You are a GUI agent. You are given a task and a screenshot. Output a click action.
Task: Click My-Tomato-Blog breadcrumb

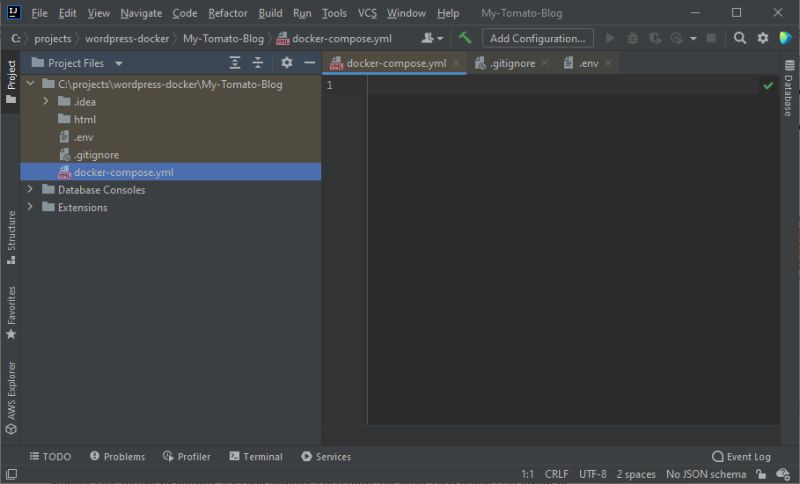pyautogui.click(x=223, y=39)
